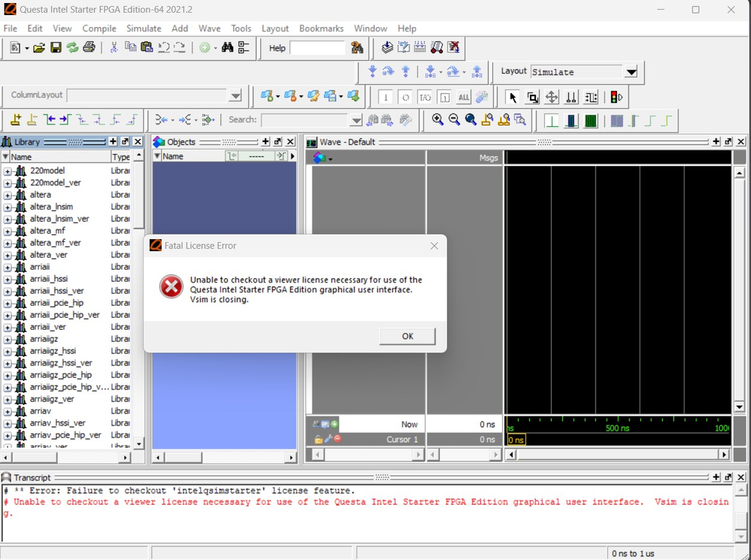Screen dimensions: 751x560
Task: Open the Simulate menu
Action: (144, 29)
